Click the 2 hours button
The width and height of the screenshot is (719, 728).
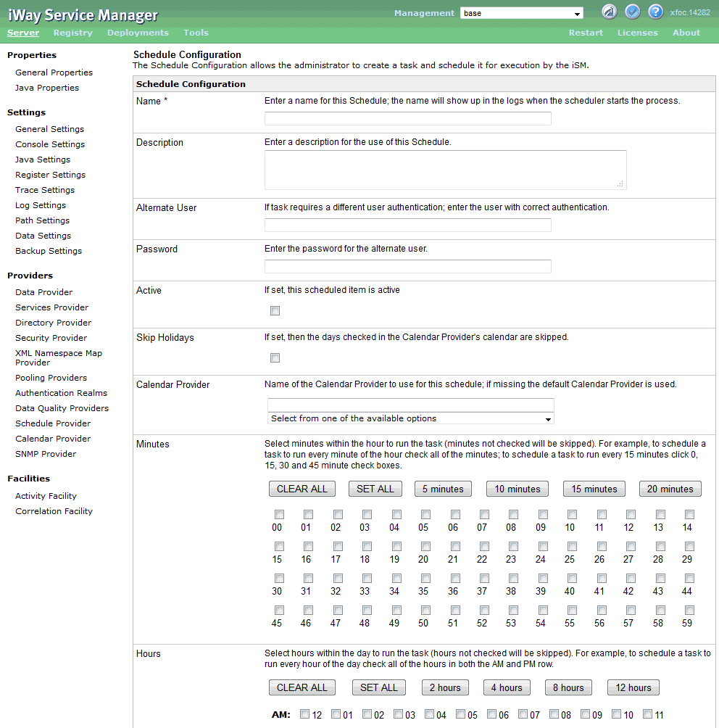445,687
